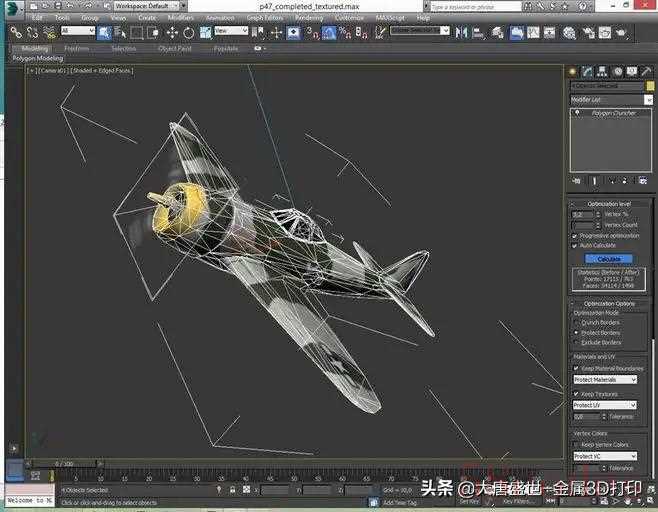Open the Create command panel tab
Viewport: 658px width, 512px height.
click(x=573, y=72)
